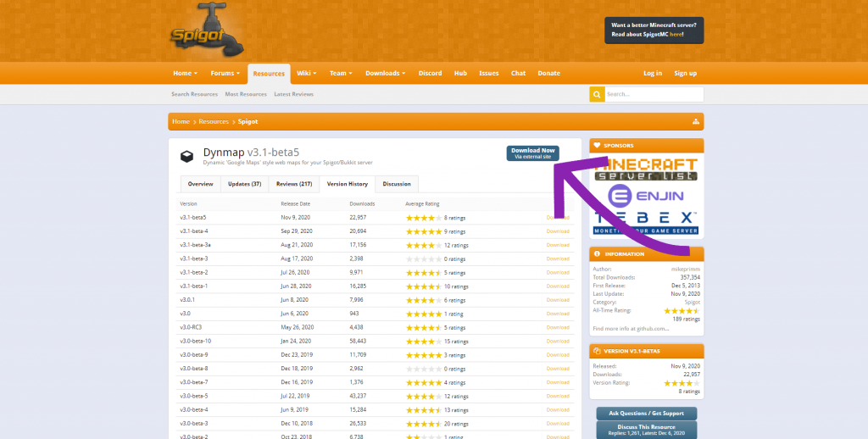Open Search Resources sub-link
Viewport: 868px width, 439px height.
(194, 94)
